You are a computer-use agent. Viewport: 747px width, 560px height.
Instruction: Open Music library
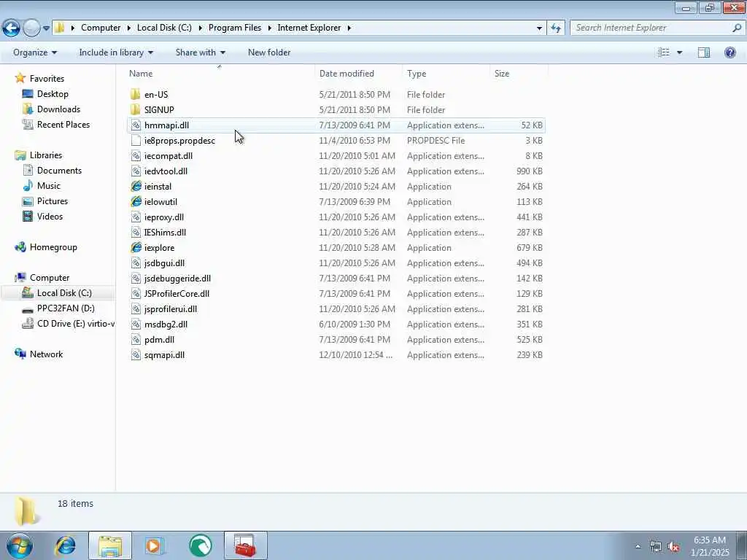48,186
